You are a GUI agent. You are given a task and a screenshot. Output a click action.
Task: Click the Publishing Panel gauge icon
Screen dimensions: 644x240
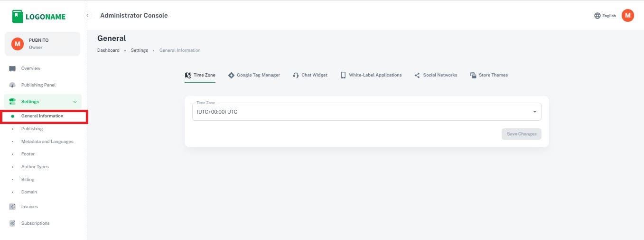tap(12, 85)
